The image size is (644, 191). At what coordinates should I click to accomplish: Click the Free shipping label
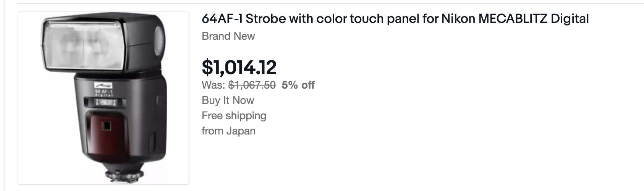(x=234, y=115)
